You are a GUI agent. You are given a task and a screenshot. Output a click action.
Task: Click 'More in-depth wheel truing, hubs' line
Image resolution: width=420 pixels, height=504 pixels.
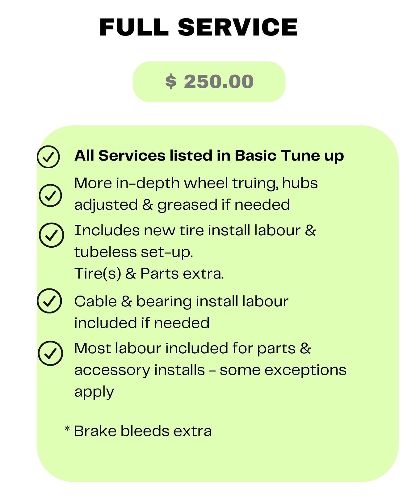(196, 183)
